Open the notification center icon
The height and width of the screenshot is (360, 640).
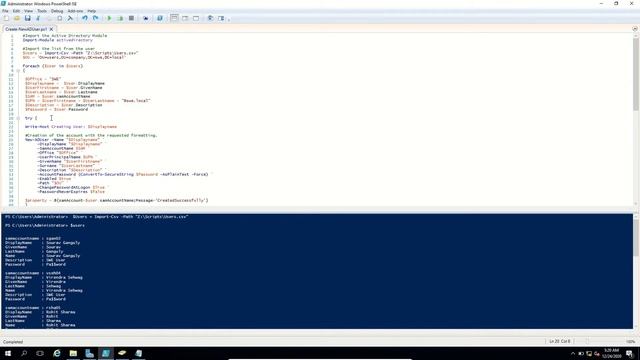[x=630, y=353]
